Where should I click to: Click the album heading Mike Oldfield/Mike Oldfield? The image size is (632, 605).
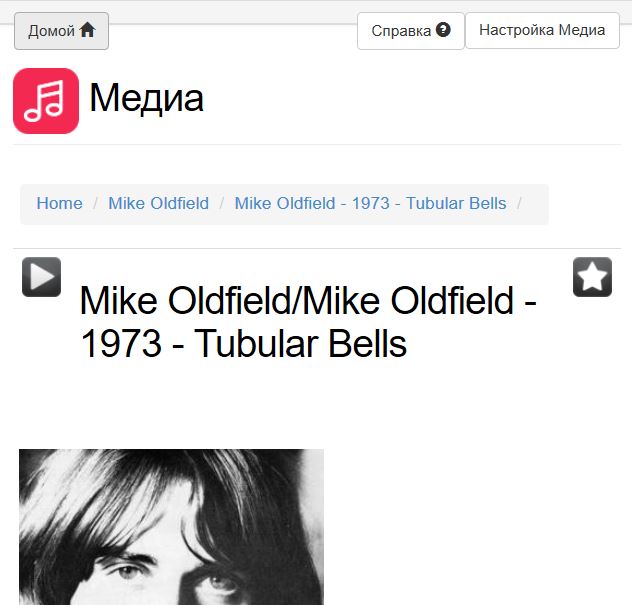pyautogui.click(x=308, y=300)
